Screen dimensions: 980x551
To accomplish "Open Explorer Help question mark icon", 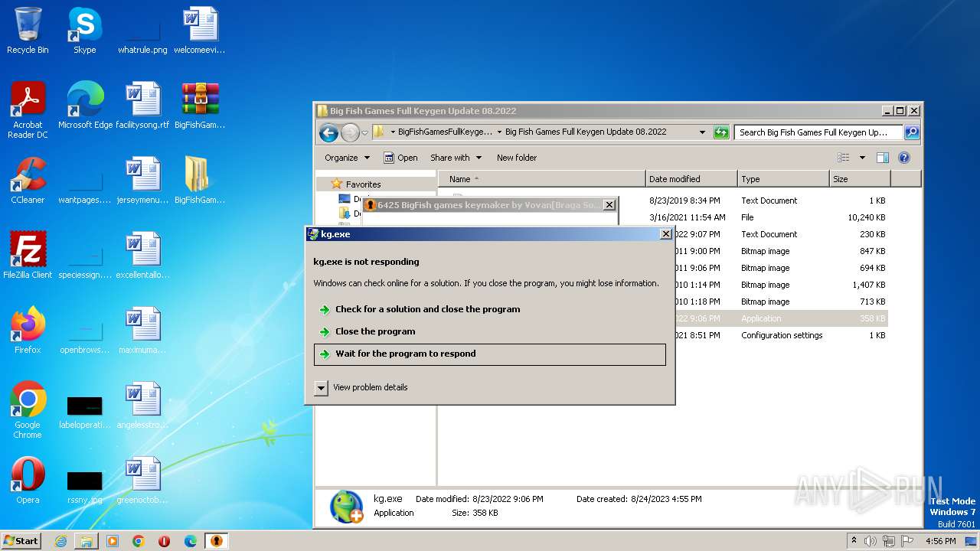I will click(903, 158).
